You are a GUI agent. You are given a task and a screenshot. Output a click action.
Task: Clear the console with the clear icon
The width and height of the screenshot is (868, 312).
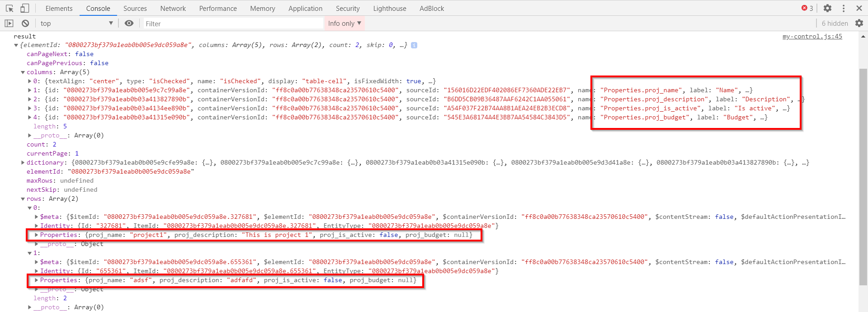pos(25,24)
